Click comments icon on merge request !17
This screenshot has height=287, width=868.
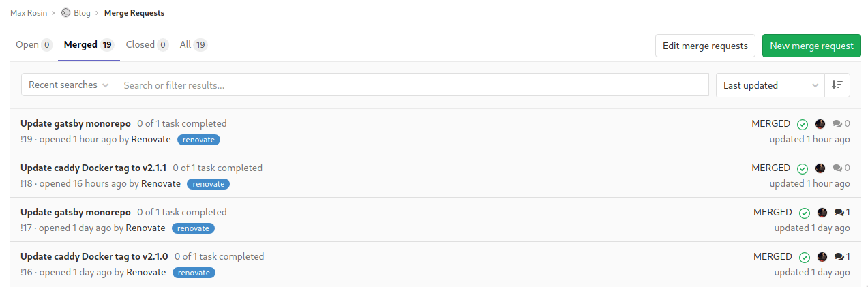point(839,213)
